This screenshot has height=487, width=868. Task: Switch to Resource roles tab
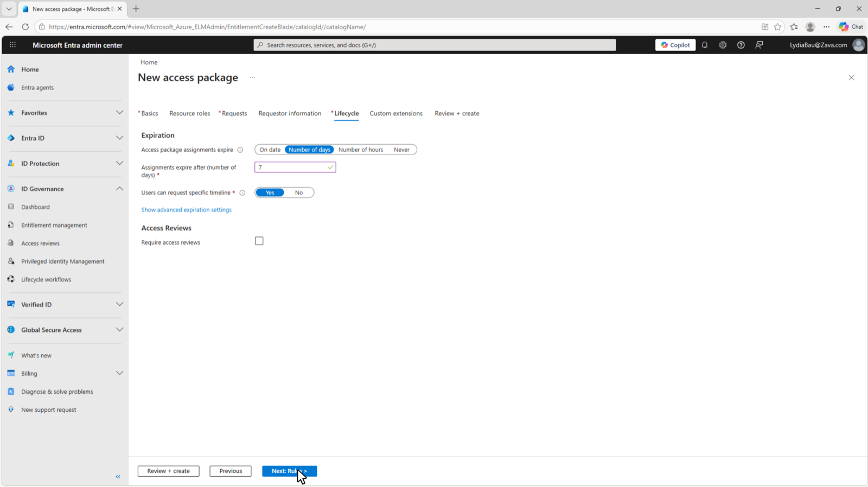point(189,113)
